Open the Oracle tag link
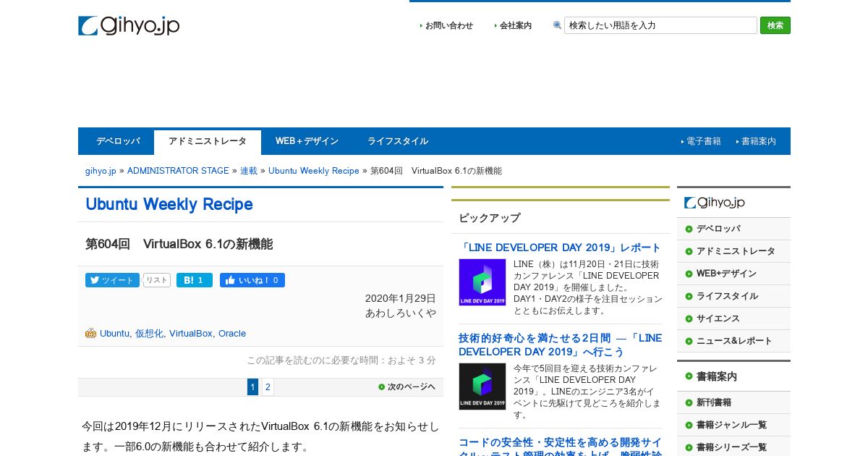This screenshot has height=456, width=868. click(232, 334)
